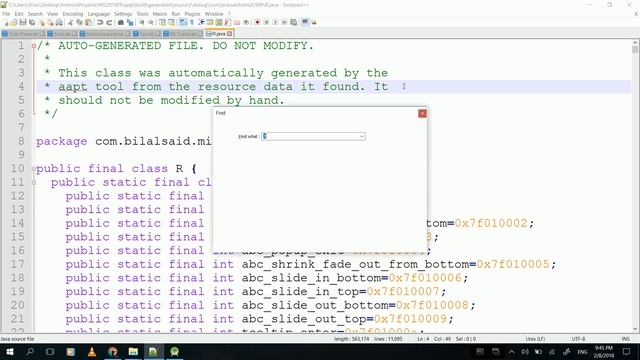
Task: Click 'abc_slide_in_bottom' on line 18
Action: click(311, 278)
